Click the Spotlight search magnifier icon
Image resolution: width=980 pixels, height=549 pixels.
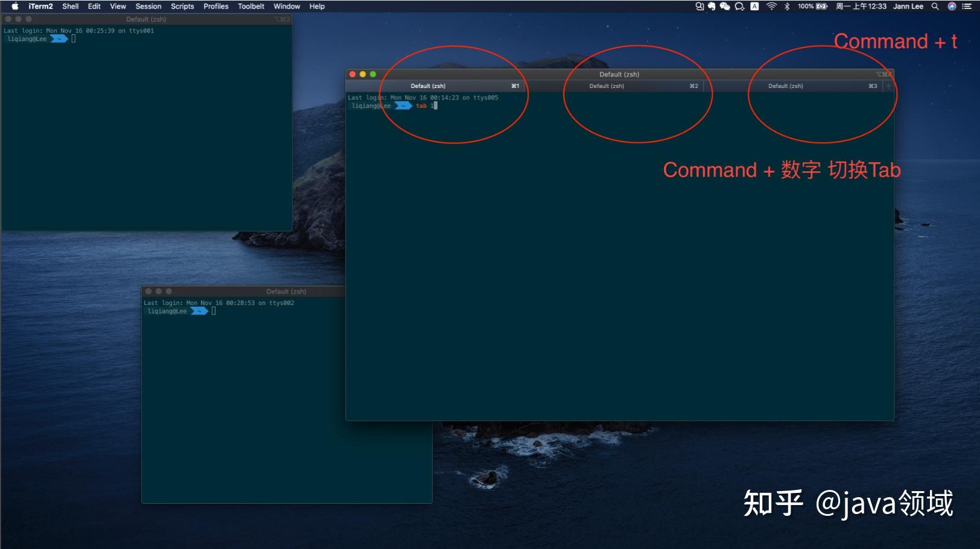click(935, 7)
